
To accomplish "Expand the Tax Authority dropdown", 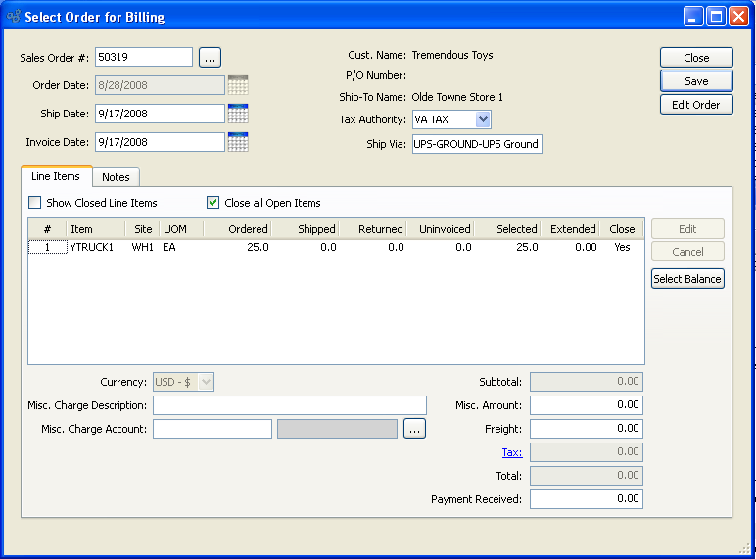I will [x=482, y=119].
